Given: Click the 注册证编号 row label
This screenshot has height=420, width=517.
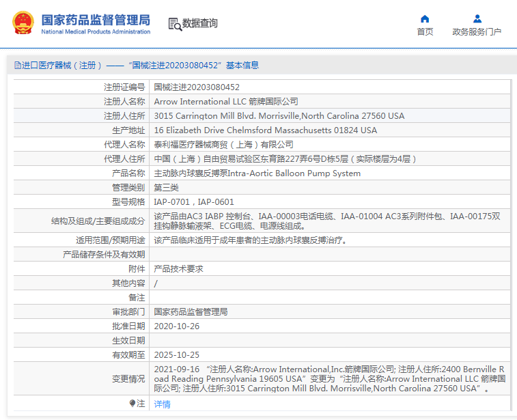Looking at the screenshot, I should click(124, 87).
